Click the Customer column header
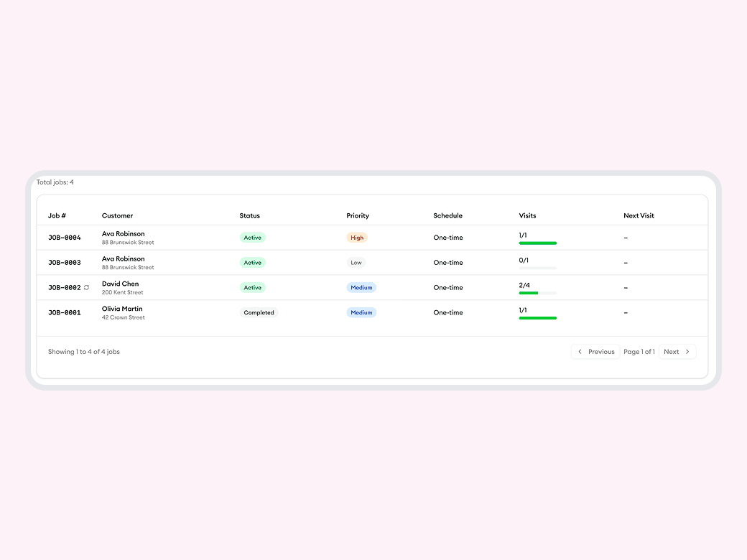747x560 pixels. (119, 215)
